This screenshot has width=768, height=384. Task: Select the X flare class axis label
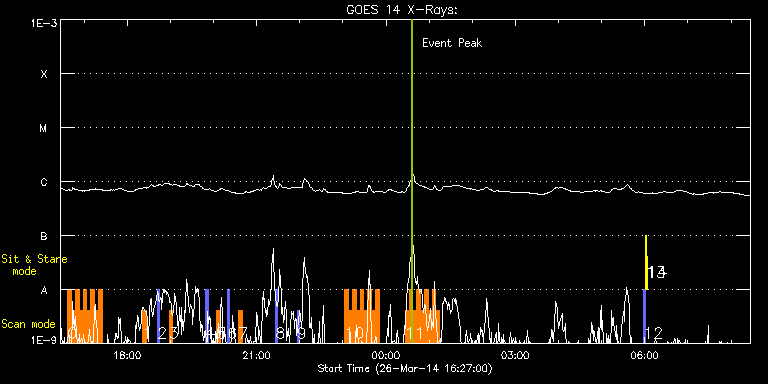44,74
